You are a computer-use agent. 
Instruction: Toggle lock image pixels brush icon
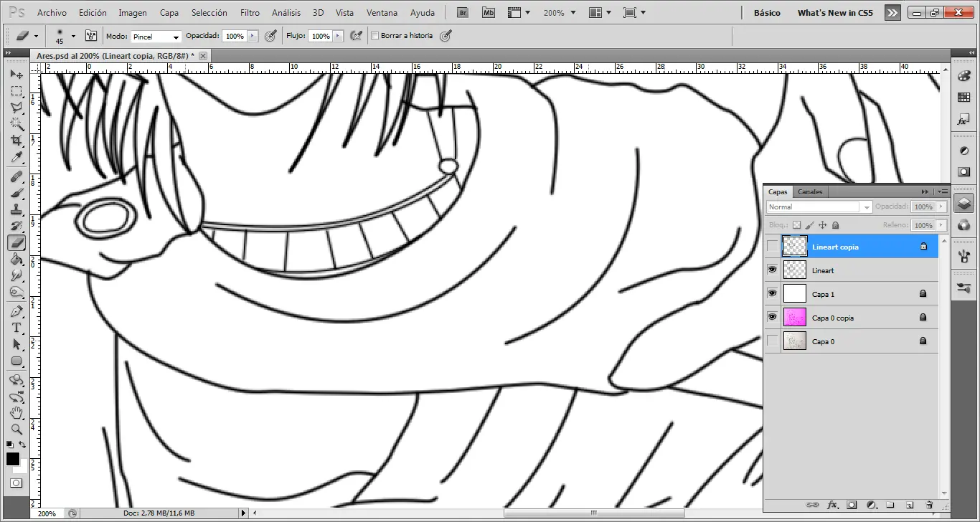[x=809, y=225]
